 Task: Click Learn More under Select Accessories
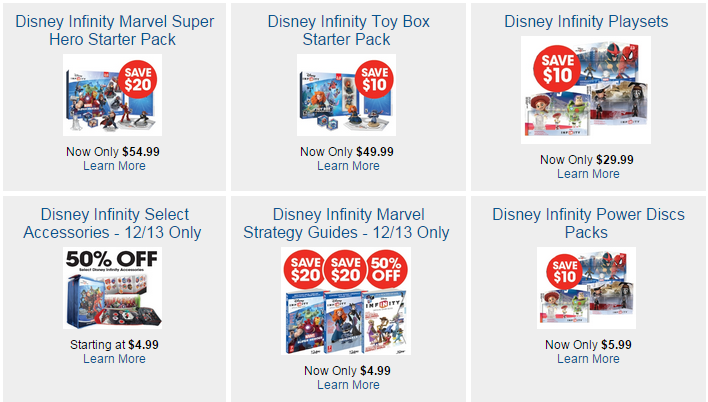[x=114, y=359]
